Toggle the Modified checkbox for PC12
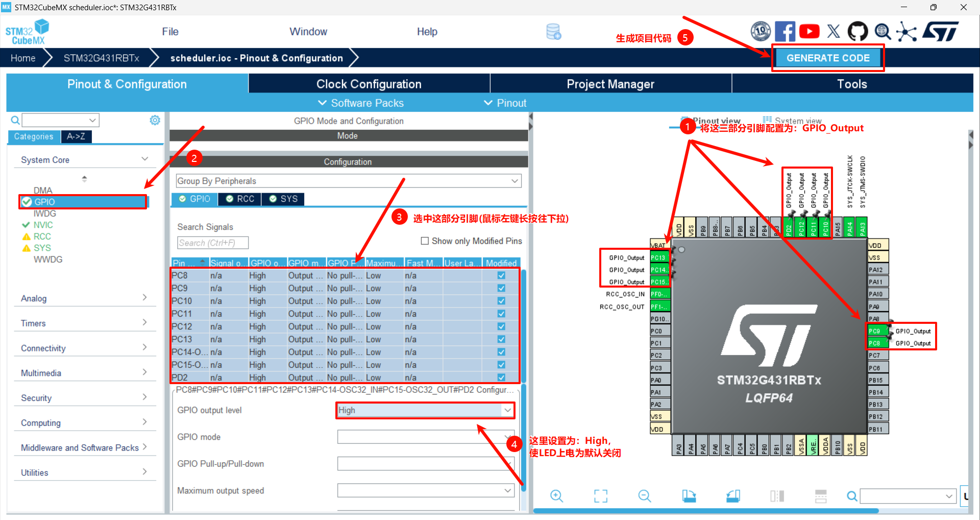This screenshot has width=980, height=520. (501, 326)
